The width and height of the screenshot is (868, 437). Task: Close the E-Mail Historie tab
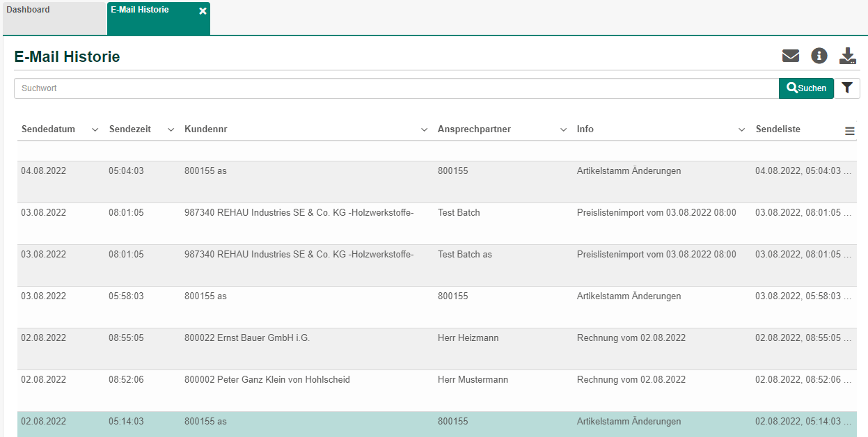(203, 11)
